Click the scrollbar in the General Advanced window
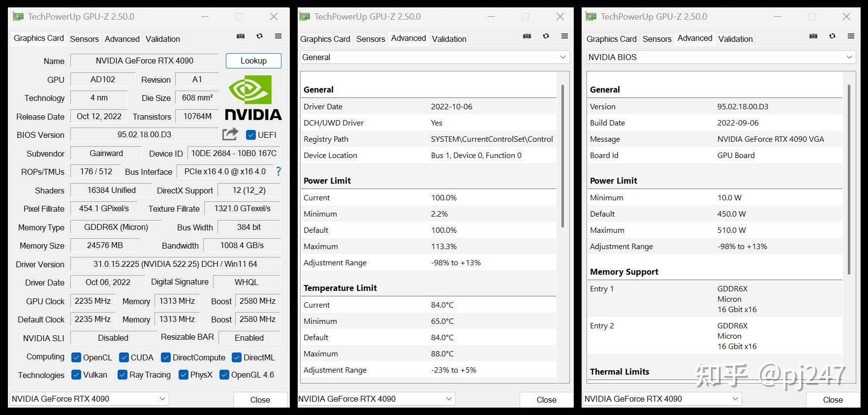 point(562,156)
